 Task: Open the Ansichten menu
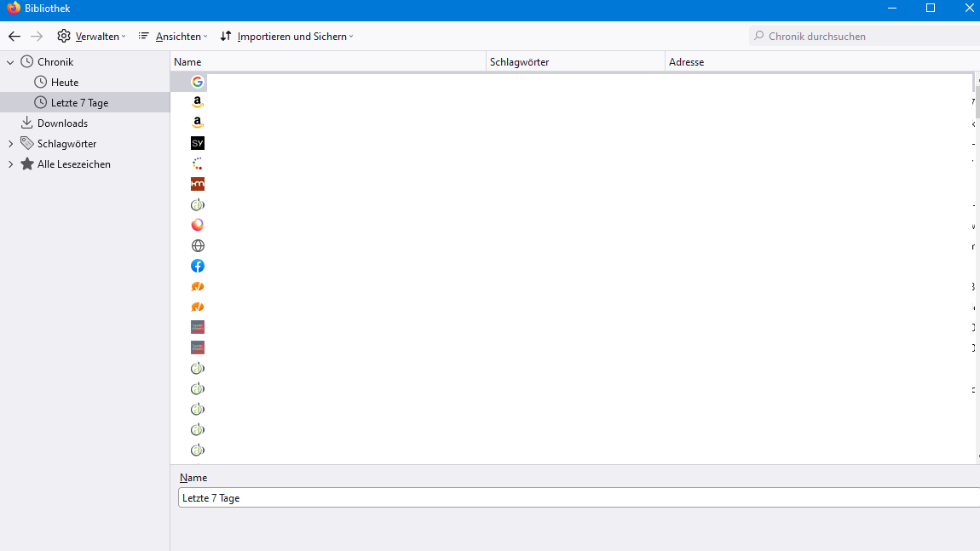tap(173, 37)
